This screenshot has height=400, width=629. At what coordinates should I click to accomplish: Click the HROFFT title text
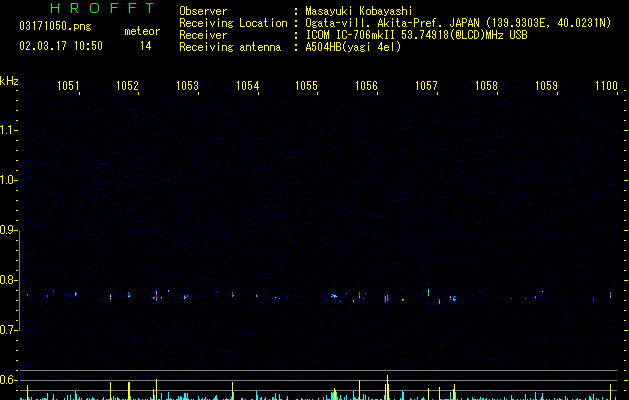click(x=103, y=8)
